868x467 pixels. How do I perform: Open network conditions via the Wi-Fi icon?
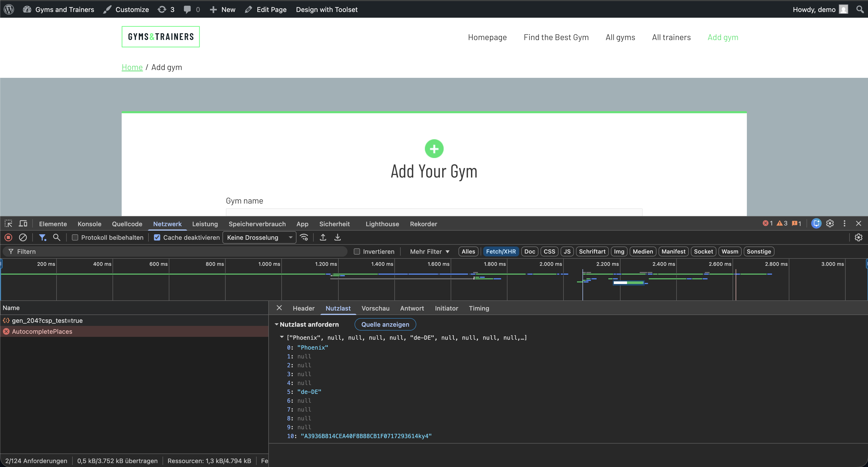pyautogui.click(x=304, y=237)
